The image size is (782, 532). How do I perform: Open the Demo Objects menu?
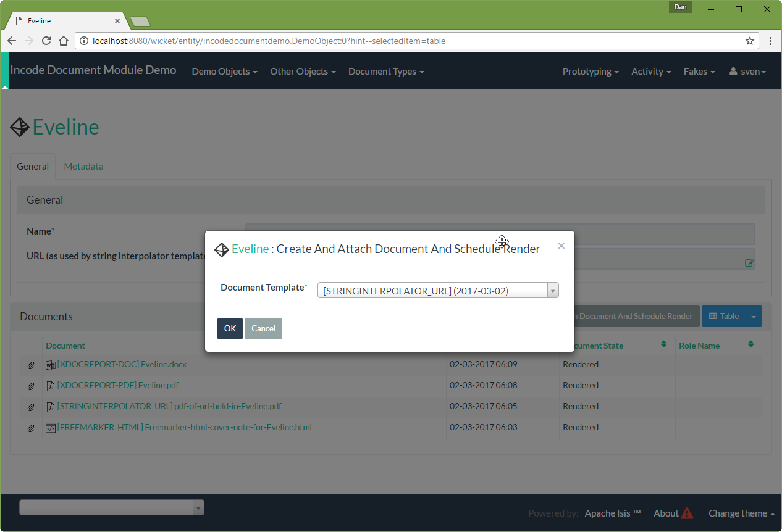225,72
